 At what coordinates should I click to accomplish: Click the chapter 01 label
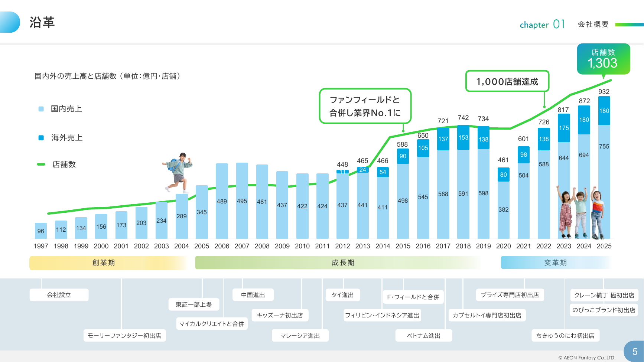[542, 25]
